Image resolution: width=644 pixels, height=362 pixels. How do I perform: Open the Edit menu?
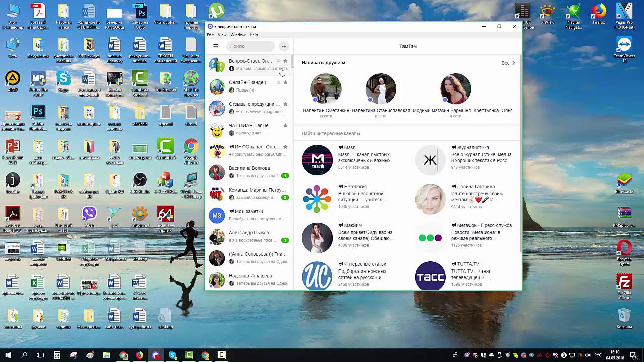pos(210,35)
